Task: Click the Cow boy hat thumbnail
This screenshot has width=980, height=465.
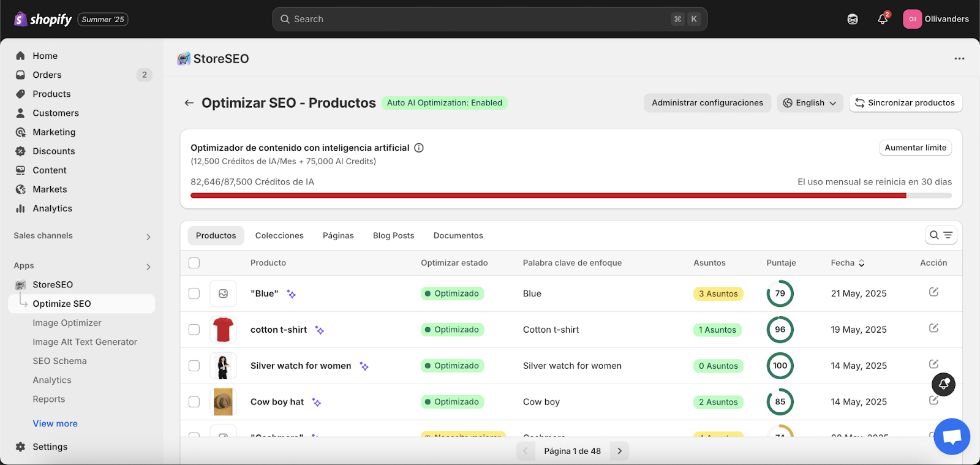Action: (223, 402)
